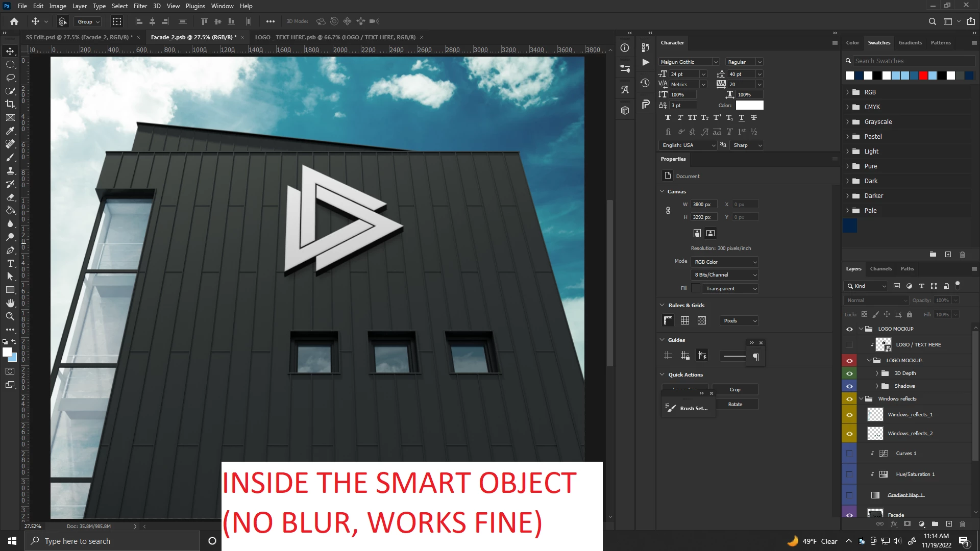Click the Crop quick action button
The width and height of the screenshot is (980, 551).
click(734, 390)
